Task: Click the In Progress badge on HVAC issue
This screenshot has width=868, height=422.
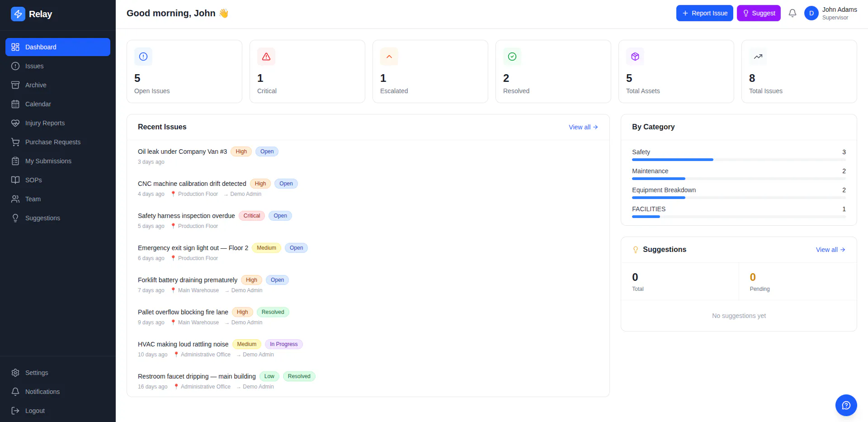Action: (x=284, y=344)
